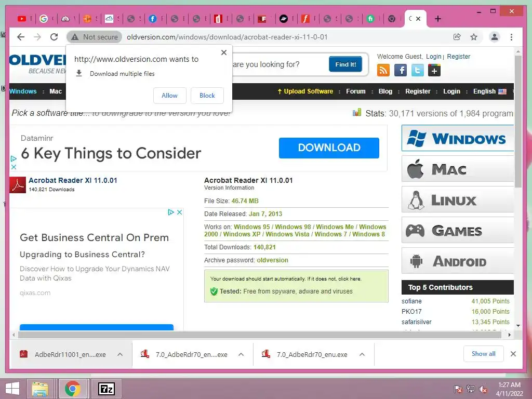The width and height of the screenshot is (532, 399).
Task: Click the Find It! search button
Action: click(x=345, y=64)
